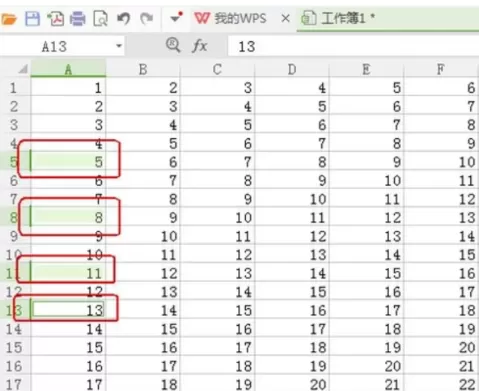Select row 6 header
The height and width of the screenshot is (391, 479).
pos(15,181)
